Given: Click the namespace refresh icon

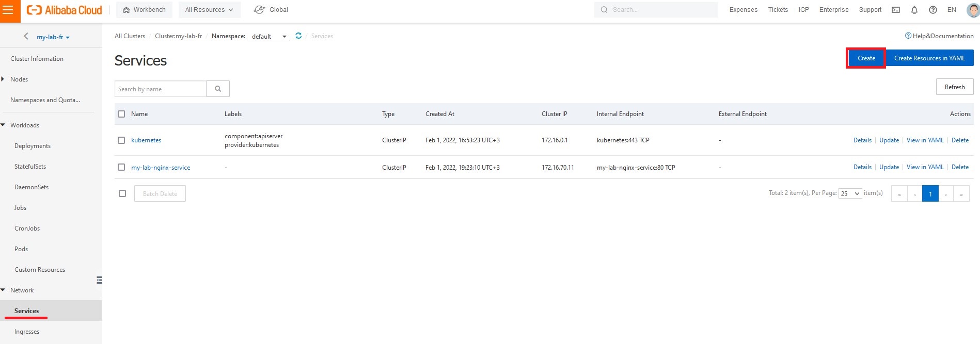Looking at the screenshot, I should tap(298, 36).
